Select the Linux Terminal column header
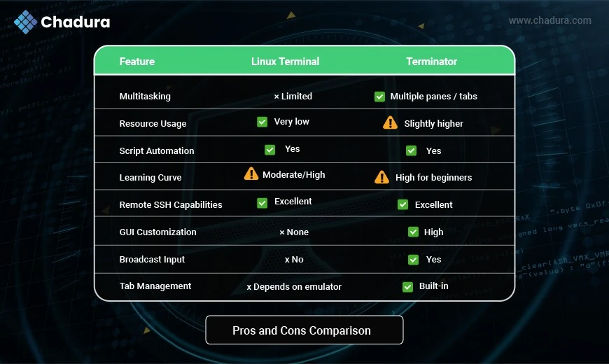 [x=285, y=62]
